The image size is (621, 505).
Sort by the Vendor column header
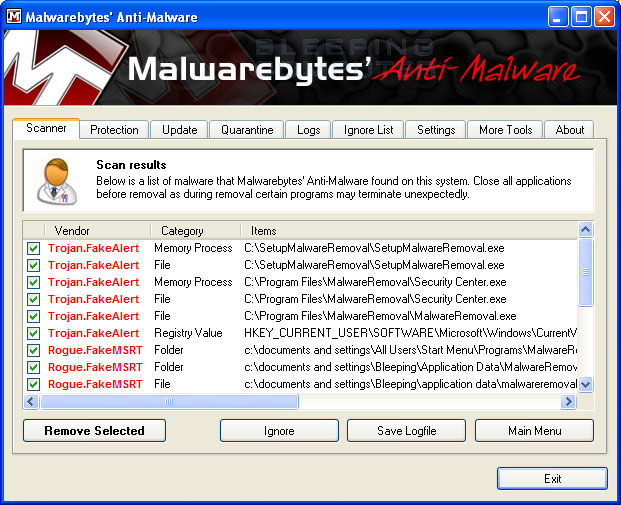tap(97, 231)
